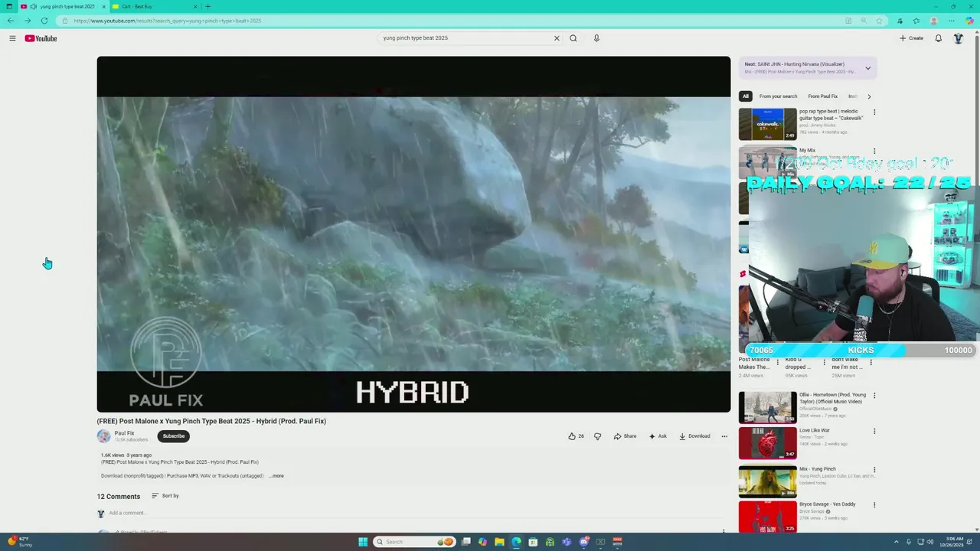The image size is (980, 551).
Task: Go to the YouTube home logo
Action: 41,38
